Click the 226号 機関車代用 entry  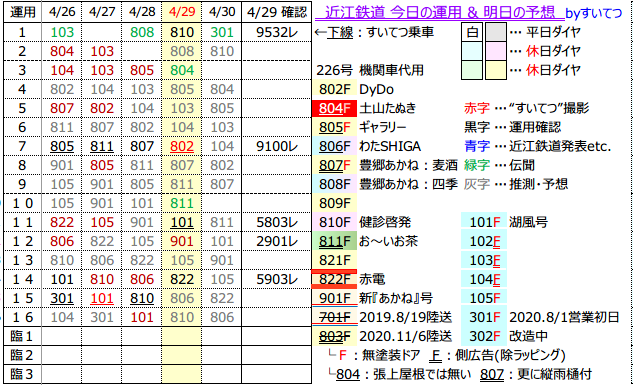point(370,70)
